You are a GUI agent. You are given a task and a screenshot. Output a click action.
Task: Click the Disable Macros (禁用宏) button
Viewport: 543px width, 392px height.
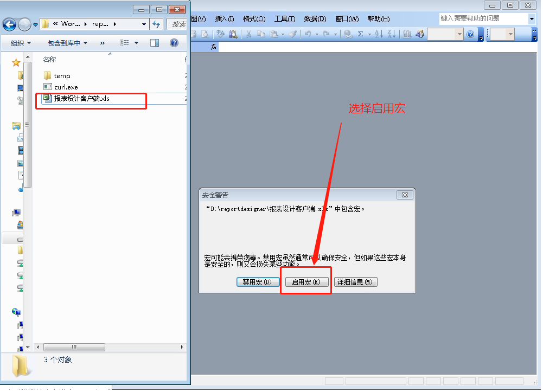point(258,282)
